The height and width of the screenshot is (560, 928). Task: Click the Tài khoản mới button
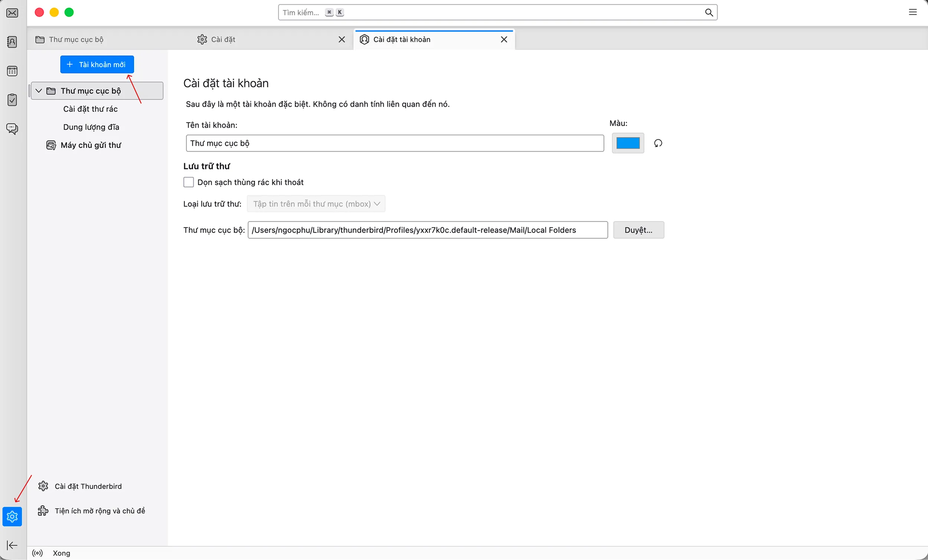click(x=97, y=65)
